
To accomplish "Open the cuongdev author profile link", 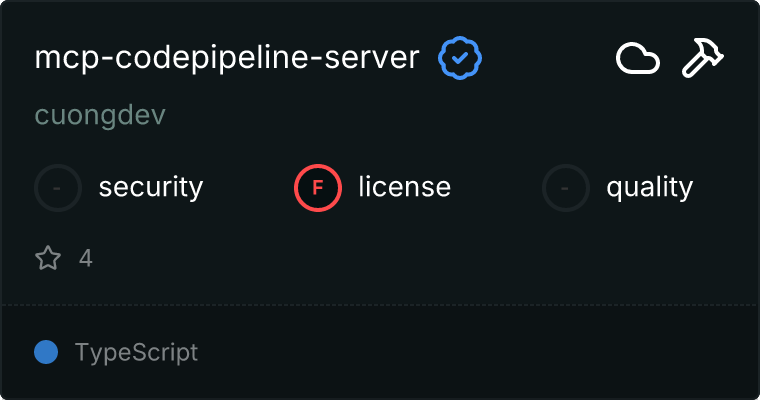I will [x=100, y=115].
